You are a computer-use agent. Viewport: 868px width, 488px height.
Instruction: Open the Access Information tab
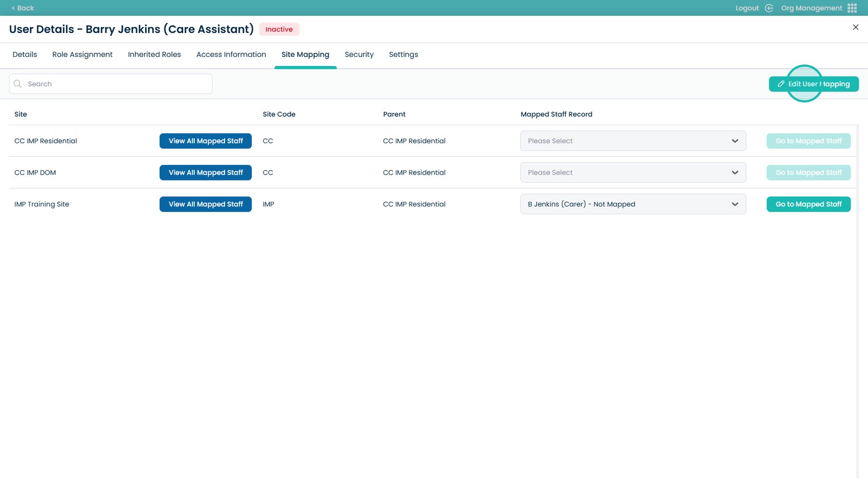pos(231,55)
